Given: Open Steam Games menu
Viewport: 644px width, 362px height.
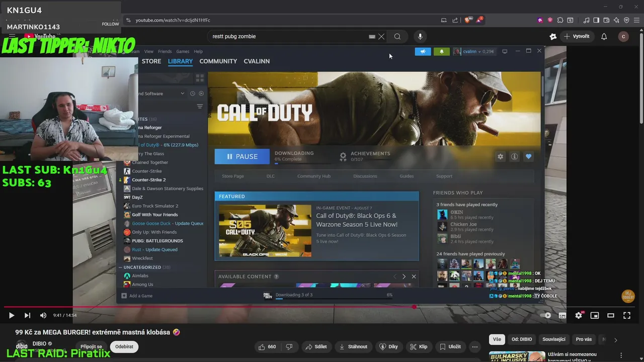Looking at the screenshot, I should pos(183,51).
